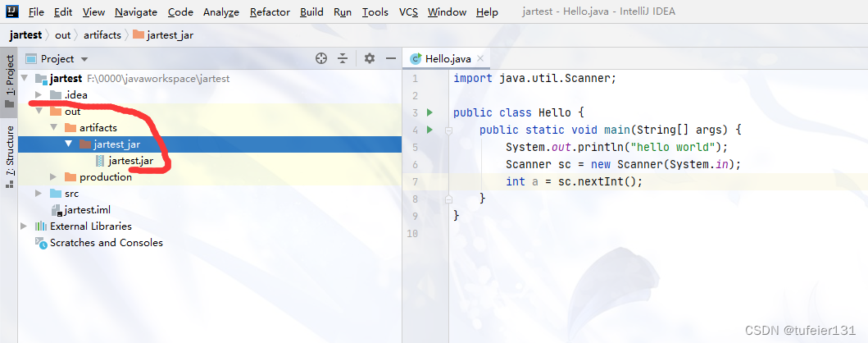This screenshot has width=868, height=343.
Task: Click the import java.util.Scanner line
Action: coord(534,78)
